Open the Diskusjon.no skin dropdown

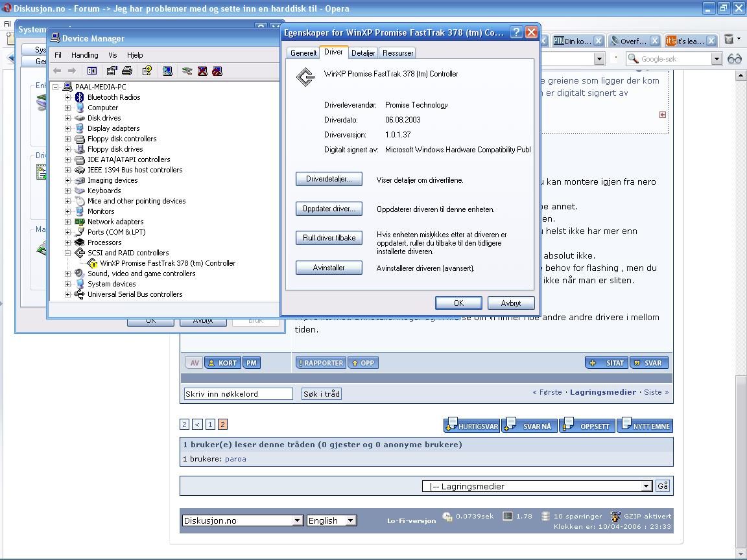[x=297, y=520]
